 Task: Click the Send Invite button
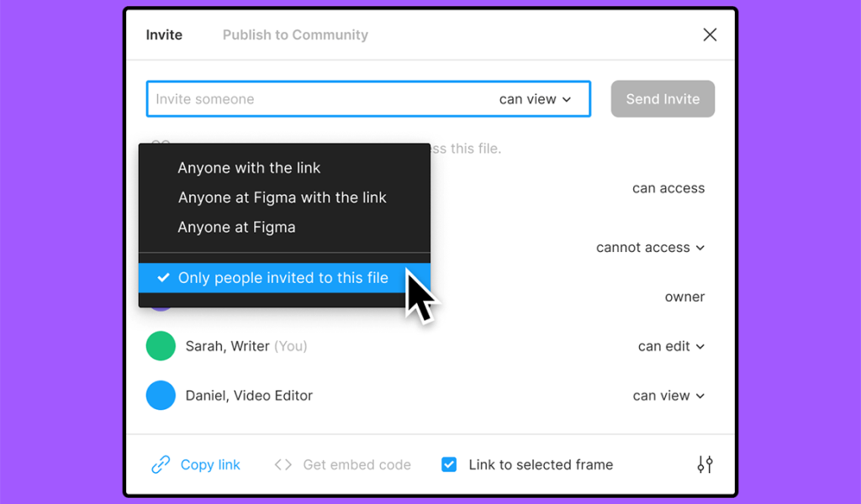[663, 99]
